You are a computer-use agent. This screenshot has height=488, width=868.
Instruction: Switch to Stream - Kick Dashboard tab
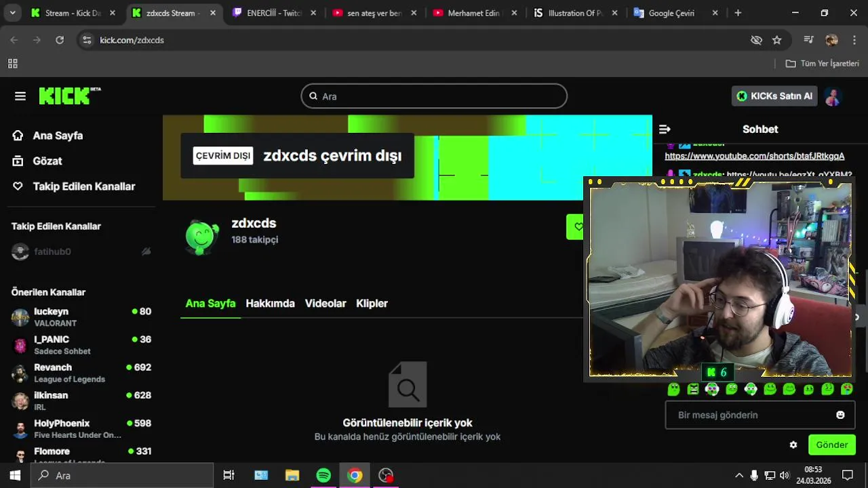click(x=73, y=13)
